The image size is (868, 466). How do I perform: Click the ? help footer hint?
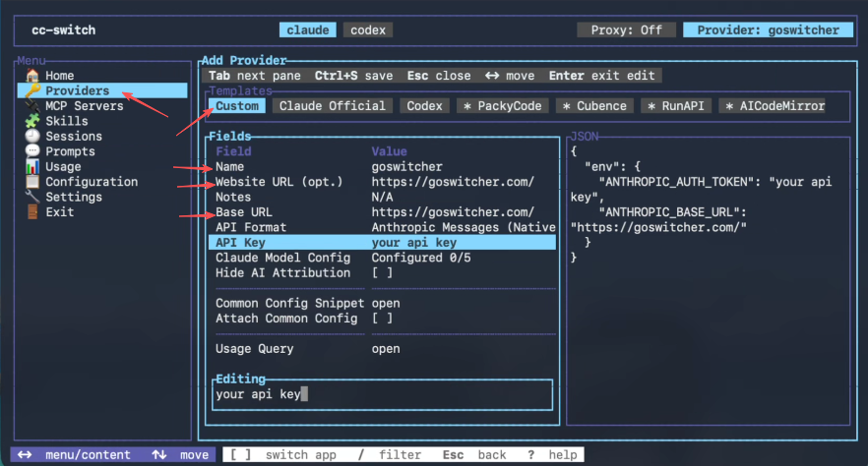click(552, 455)
